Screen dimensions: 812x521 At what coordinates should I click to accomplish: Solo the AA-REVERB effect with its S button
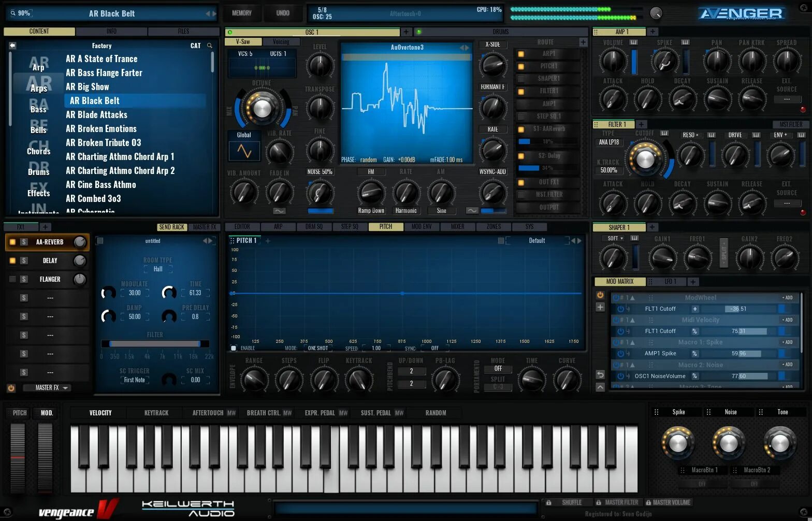(x=24, y=242)
